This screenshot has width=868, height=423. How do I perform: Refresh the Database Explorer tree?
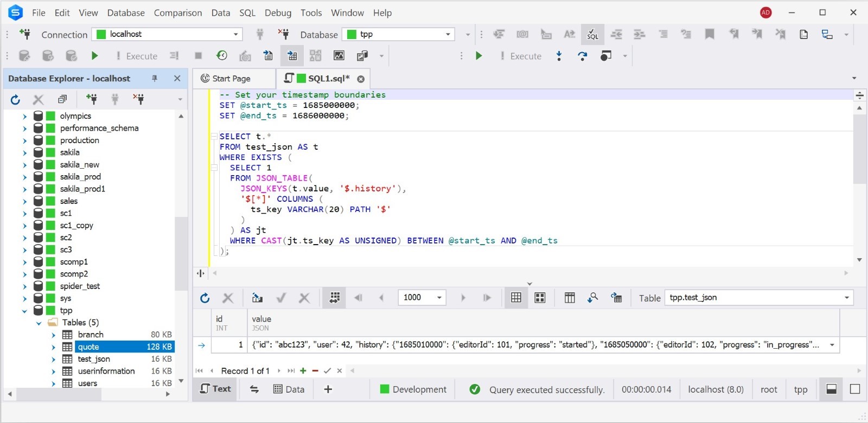click(x=15, y=99)
